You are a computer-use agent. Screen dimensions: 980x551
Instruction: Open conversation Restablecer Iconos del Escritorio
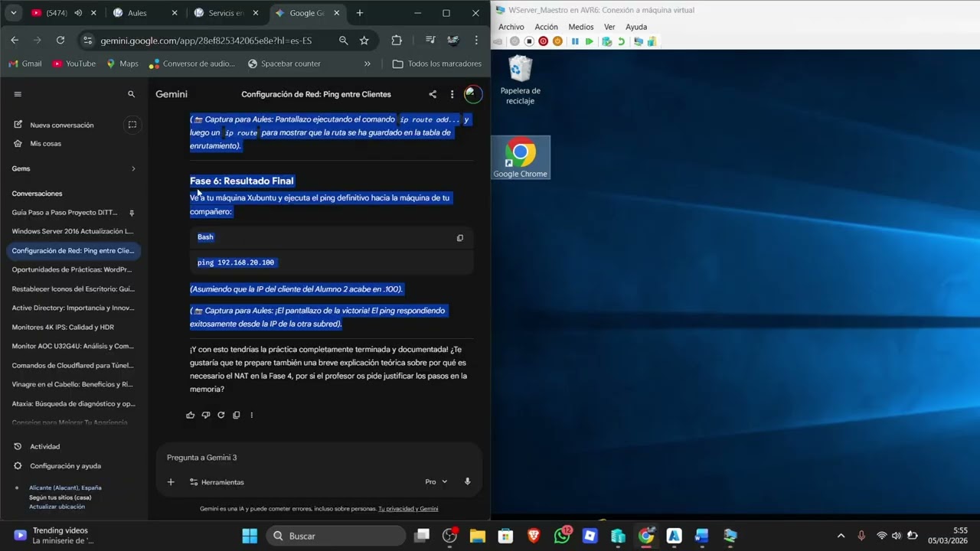click(73, 289)
